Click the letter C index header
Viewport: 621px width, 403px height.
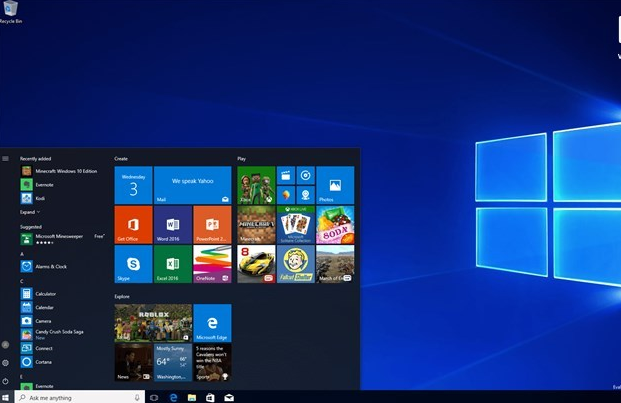tap(22, 281)
